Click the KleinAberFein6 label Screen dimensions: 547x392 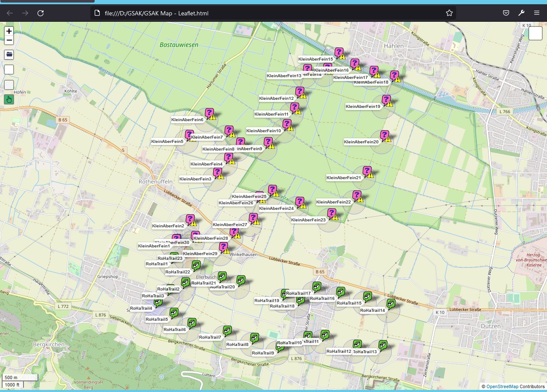[x=187, y=120]
